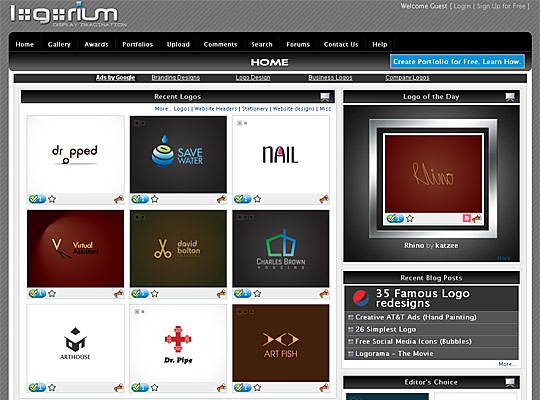This screenshot has width=540, height=400.
Task: Open the Portfolios menu item
Action: tap(137, 44)
